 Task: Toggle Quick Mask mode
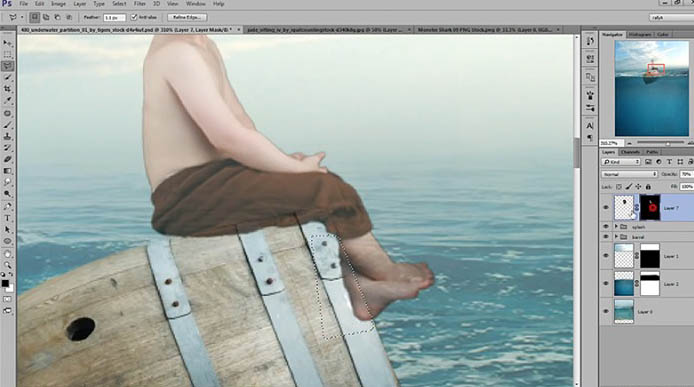8,299
